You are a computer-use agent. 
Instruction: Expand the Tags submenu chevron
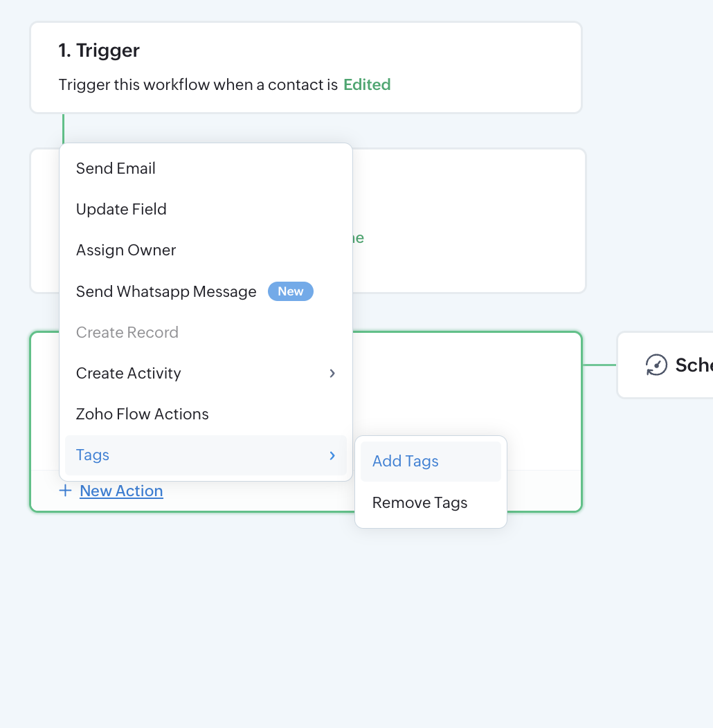click(332, 455)
